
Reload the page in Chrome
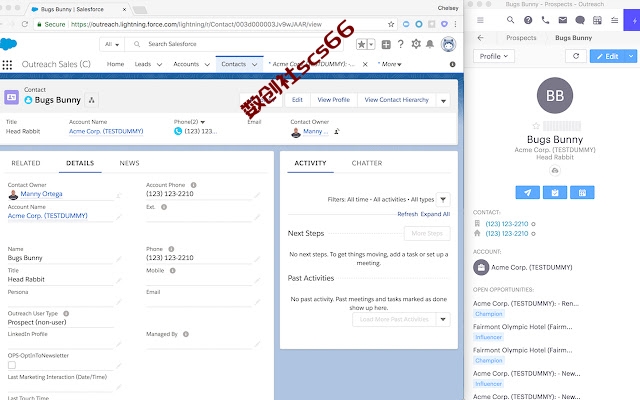(x=25, y=24)
